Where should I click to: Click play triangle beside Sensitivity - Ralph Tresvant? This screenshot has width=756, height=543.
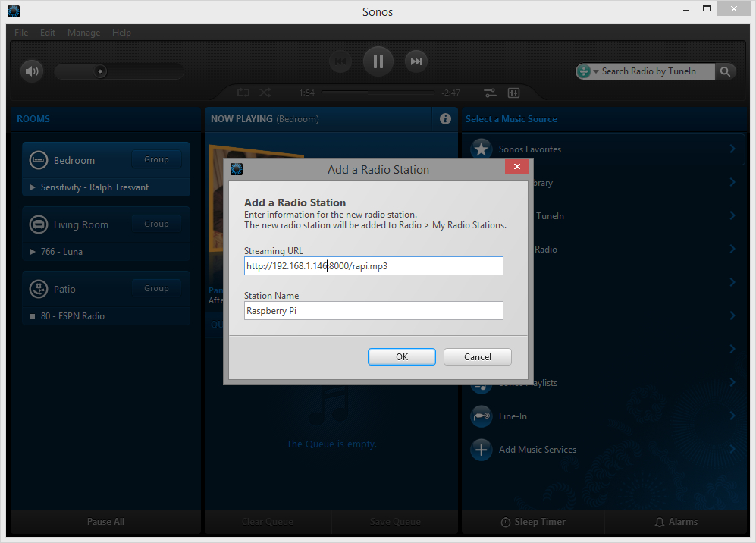pyautogui.click(x=33, y=187)
